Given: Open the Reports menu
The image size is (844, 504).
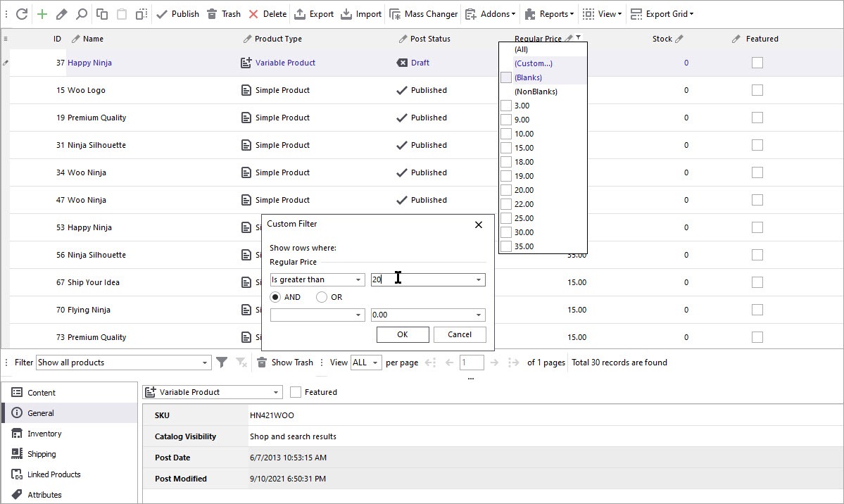Looking at the screenshot, I should [x=549, y=13].
